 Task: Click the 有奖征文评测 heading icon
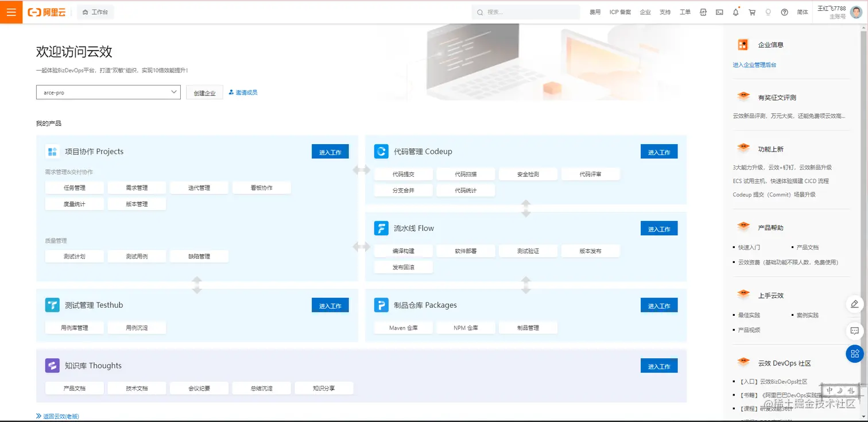pyautogui.click(x=743, y=96)
